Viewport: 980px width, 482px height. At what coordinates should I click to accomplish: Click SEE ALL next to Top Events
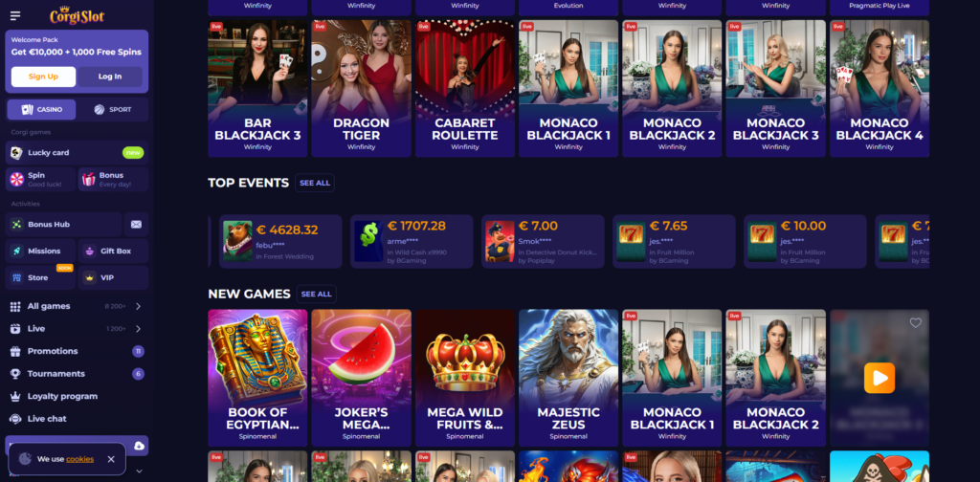point(314,183)
